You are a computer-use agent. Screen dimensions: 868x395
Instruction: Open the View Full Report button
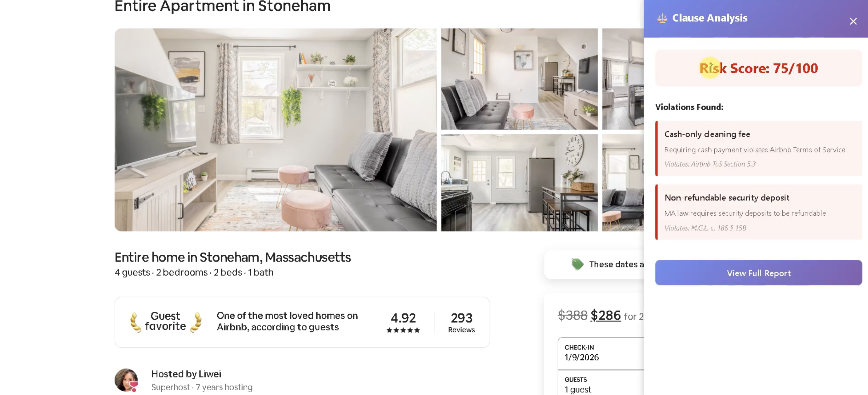(758, 273)
